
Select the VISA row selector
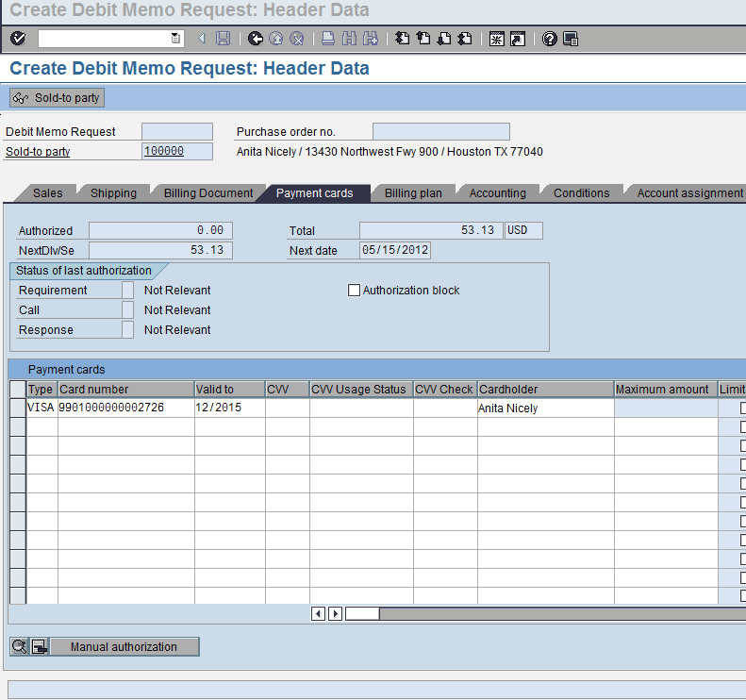(x=18, y=408)
